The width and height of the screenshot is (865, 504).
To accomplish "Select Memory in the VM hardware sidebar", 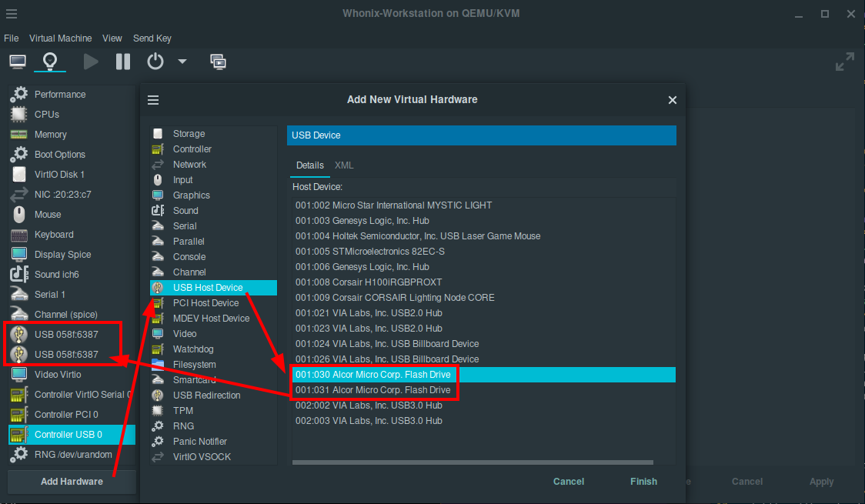I will pyautogui.click(x=72, y=135).
